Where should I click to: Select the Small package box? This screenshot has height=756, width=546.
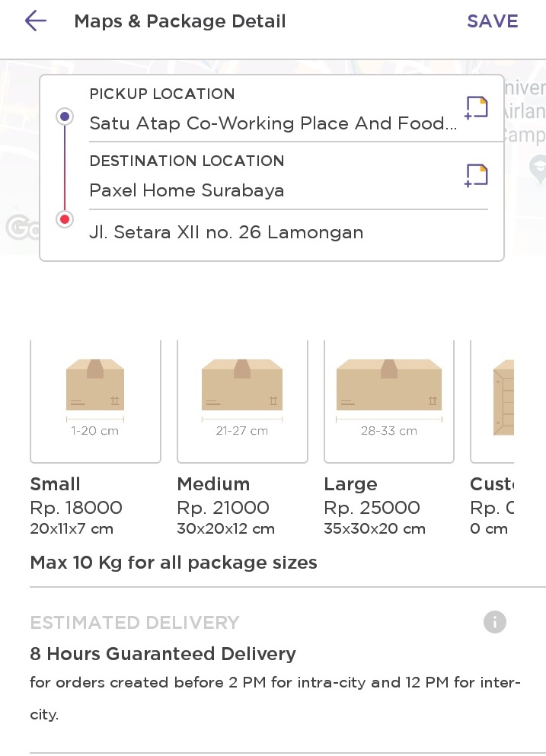click(95, 401)
